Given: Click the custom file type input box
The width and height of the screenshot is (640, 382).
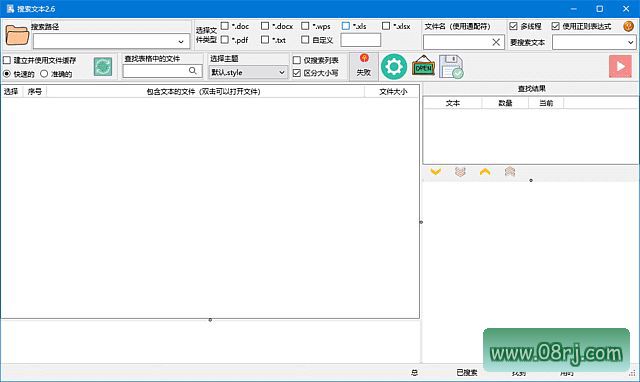Looking at the screenshot, I should coord(361,40).
